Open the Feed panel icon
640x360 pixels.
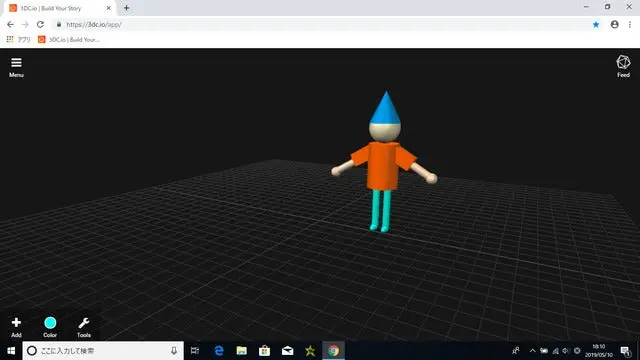[x=623, y=66]
